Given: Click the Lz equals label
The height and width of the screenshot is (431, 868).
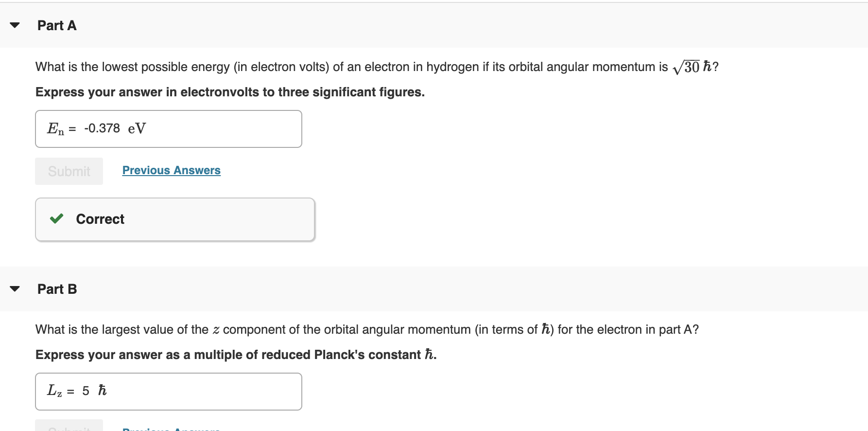Looking at the screenshot, I should [59, 391].
